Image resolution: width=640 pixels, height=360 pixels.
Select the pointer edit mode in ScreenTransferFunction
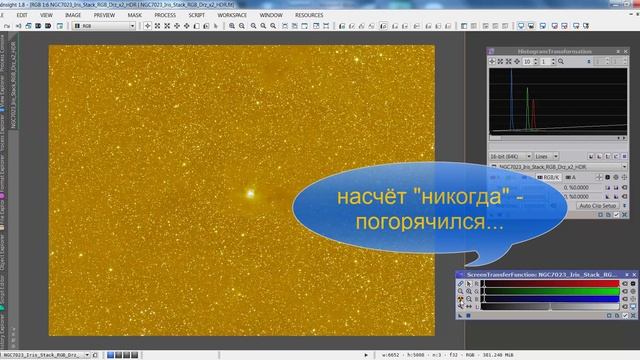pyautogui.click(x=469, y=283)
